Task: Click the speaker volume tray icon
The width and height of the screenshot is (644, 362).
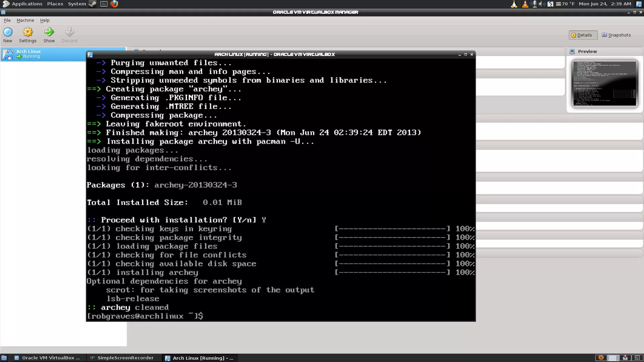Action: point(541,4)
